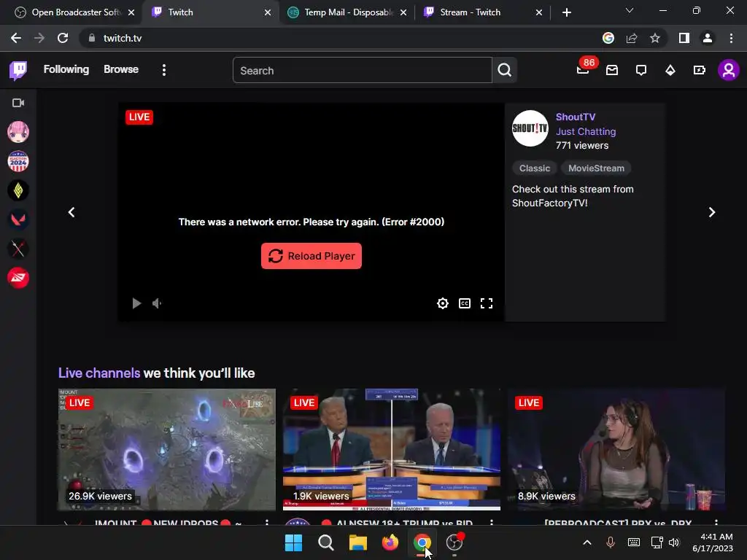Screen dimensions: 747x560
Task: Open the Chrome profile icon
Action: pyautogui.click(x=708, y=38)
